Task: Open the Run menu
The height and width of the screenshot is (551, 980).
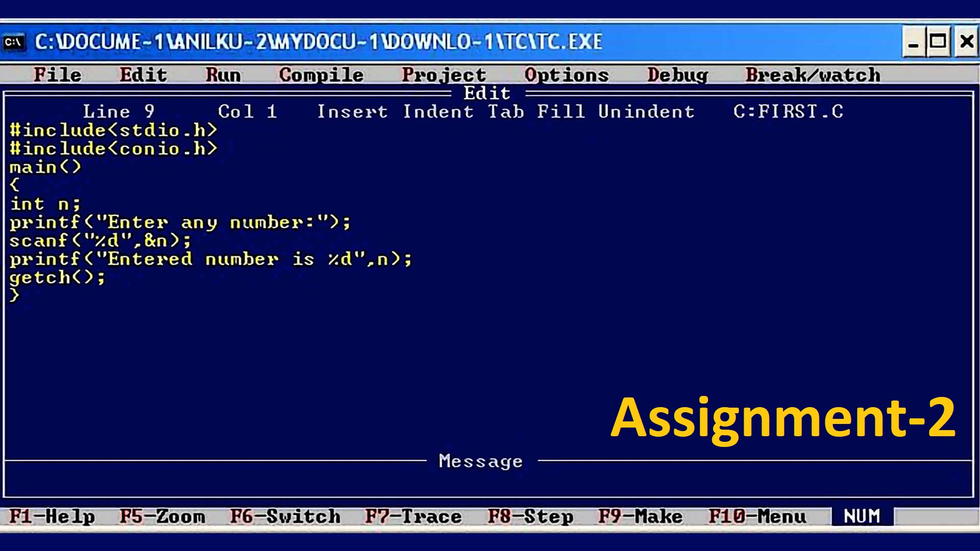Action: coord(222,74)
